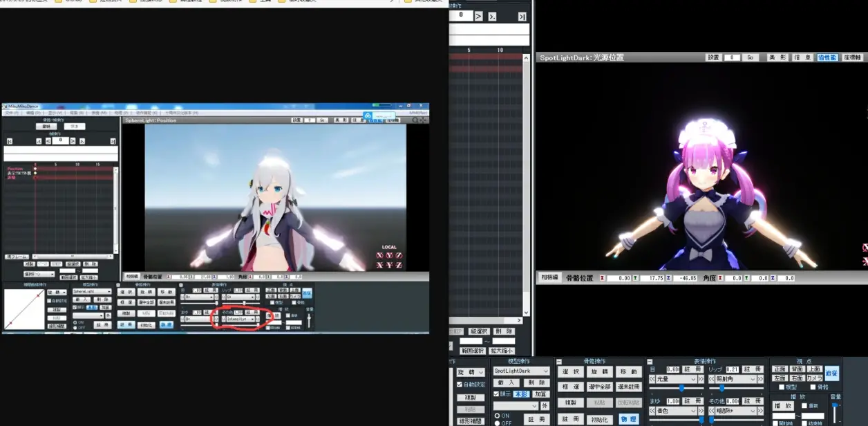The width and height of the screenshot is (868, 426).
Task: Click the 相機編 button below large viewport
Action: [549, 277]
